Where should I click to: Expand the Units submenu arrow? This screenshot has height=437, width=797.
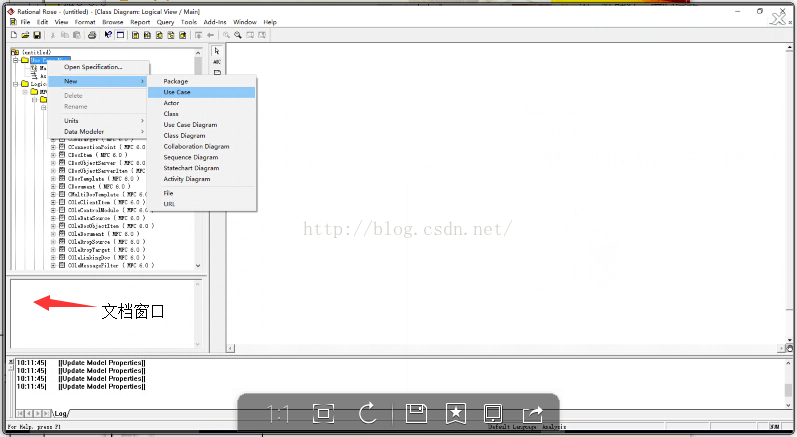click(x=142, y=120)
